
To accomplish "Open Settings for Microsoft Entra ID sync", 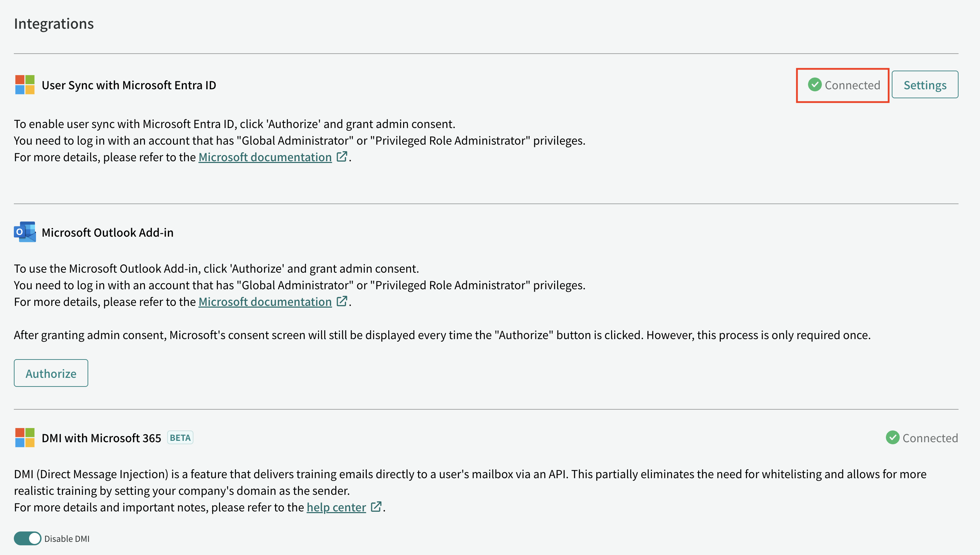I will [x=925, y=85].
